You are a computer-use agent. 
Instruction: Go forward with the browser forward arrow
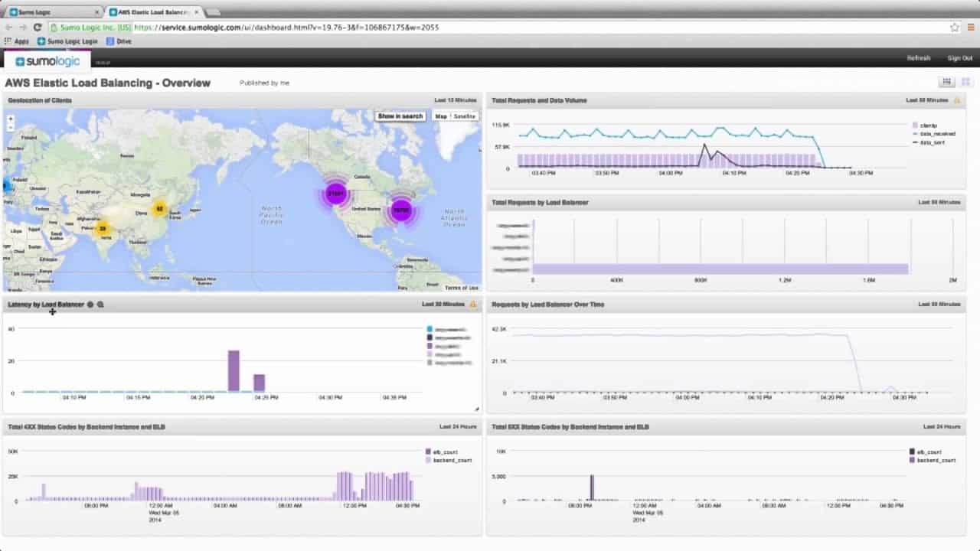pyautogui.click(x=22, y=28)
